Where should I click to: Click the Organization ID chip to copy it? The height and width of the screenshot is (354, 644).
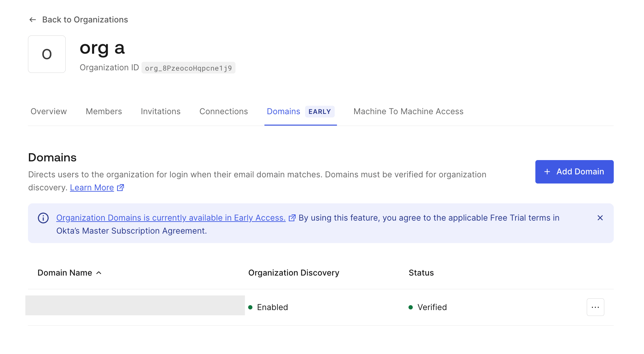[188, 68]
